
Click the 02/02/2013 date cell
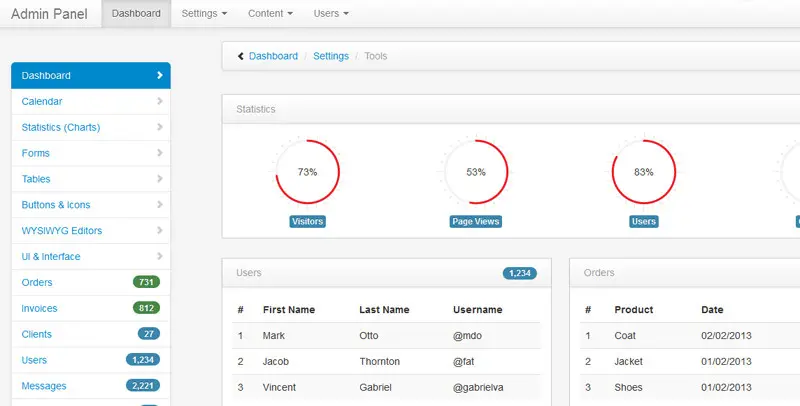[727, 336]
